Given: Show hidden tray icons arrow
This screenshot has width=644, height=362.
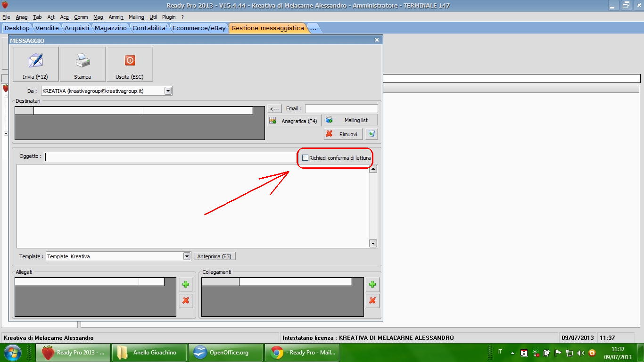Looking at the screenshot, I should (513, 353).
